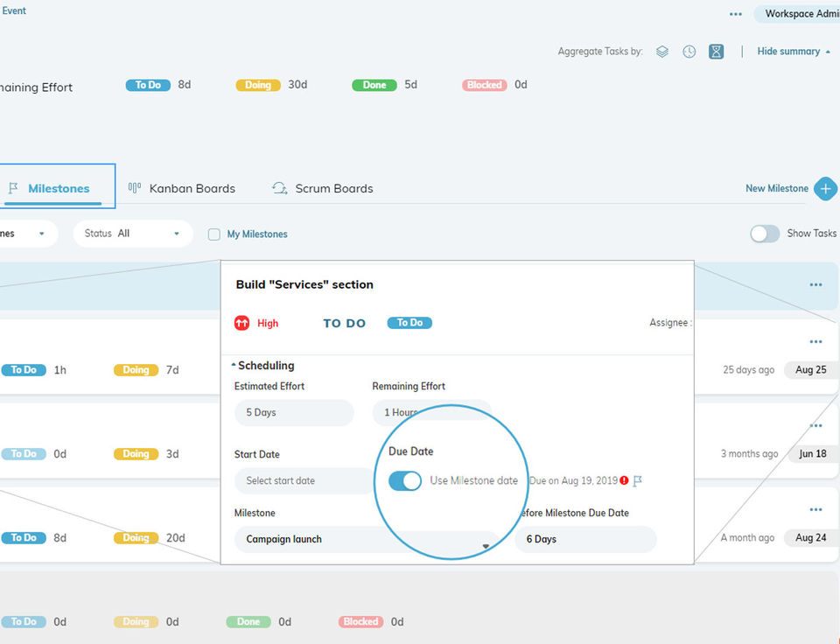Viewport: 840px width, 644px height.
Task: Open Campaign launch milestone dropdown
Action: [367, 539]
